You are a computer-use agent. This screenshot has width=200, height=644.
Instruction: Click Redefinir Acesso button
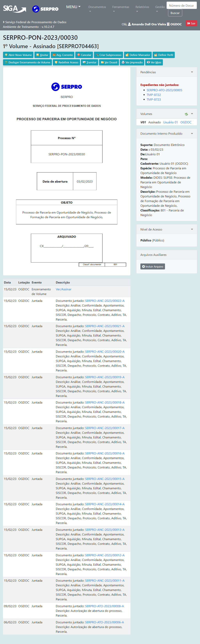[x=66, y=62]
